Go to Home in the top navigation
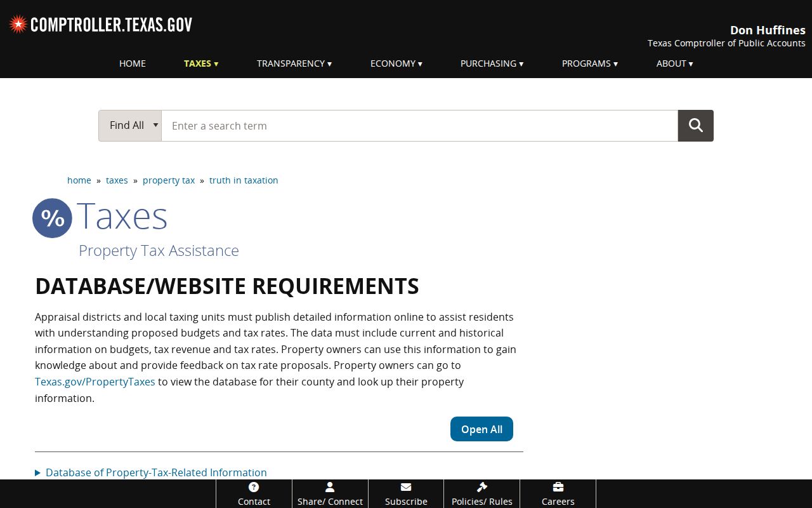 (133, 63)
